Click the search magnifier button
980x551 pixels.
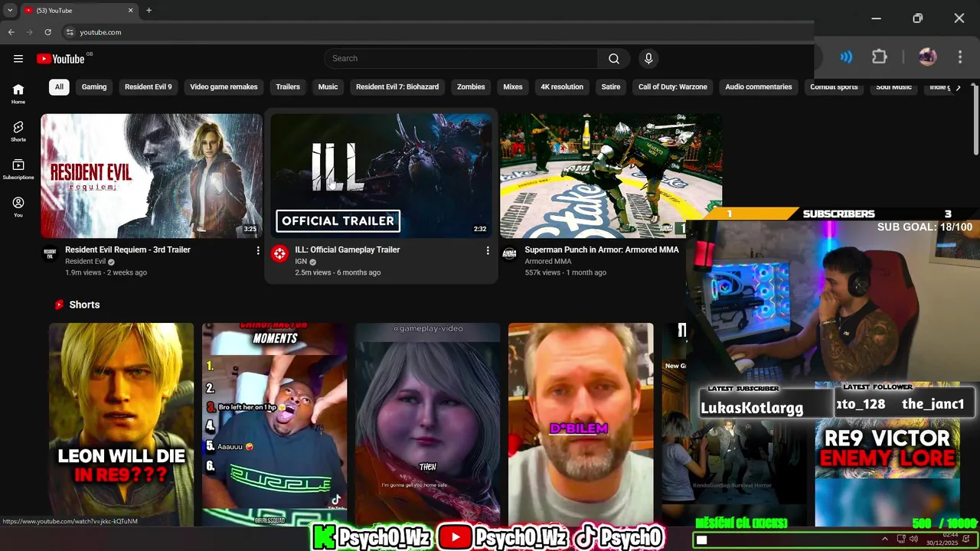(614, 59)
